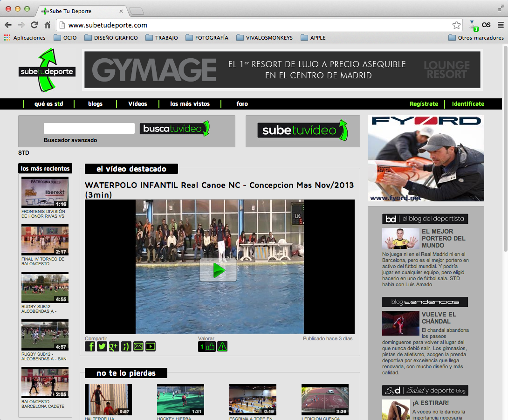
Task: Open FINAL IV TORNEO DE BALONCESTO thumbnail
Action: click(45, 240)
